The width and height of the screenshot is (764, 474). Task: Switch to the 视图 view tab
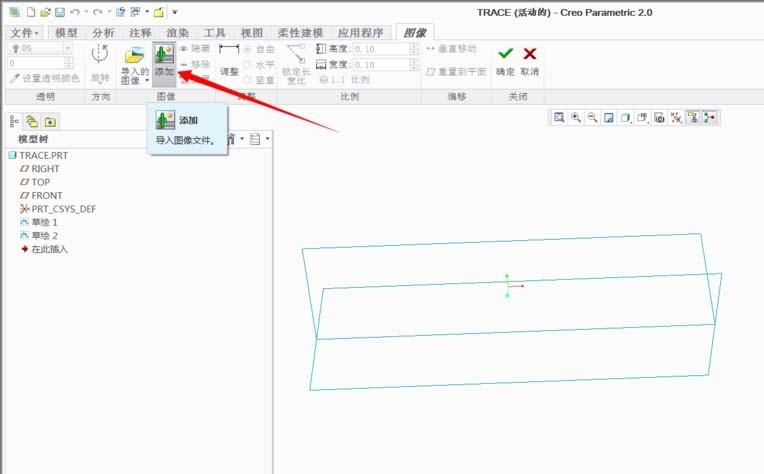[251, 33]
